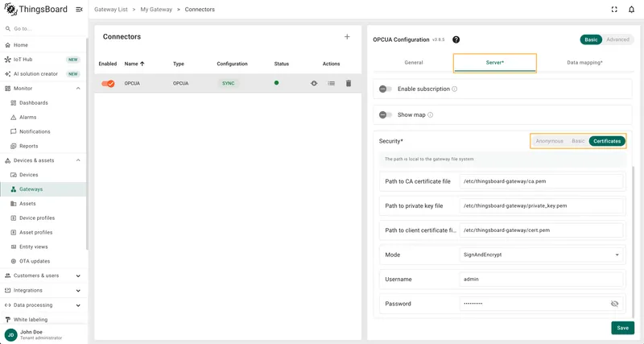This screenshot has height=344, width=644.
Task: Open RPC debug icon for OPCUA connector
Action: pos(314,83)
